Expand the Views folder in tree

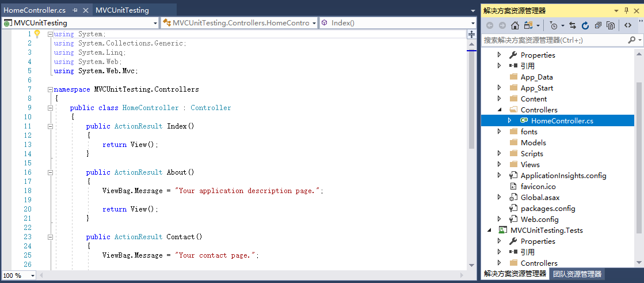point(499,165)
